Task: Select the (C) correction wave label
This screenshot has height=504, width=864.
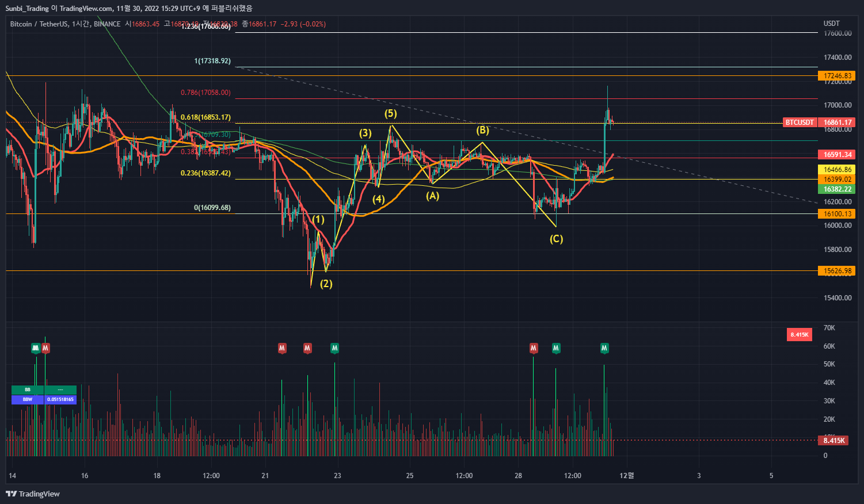Action: pyautogui.click(x=556, y=239)
